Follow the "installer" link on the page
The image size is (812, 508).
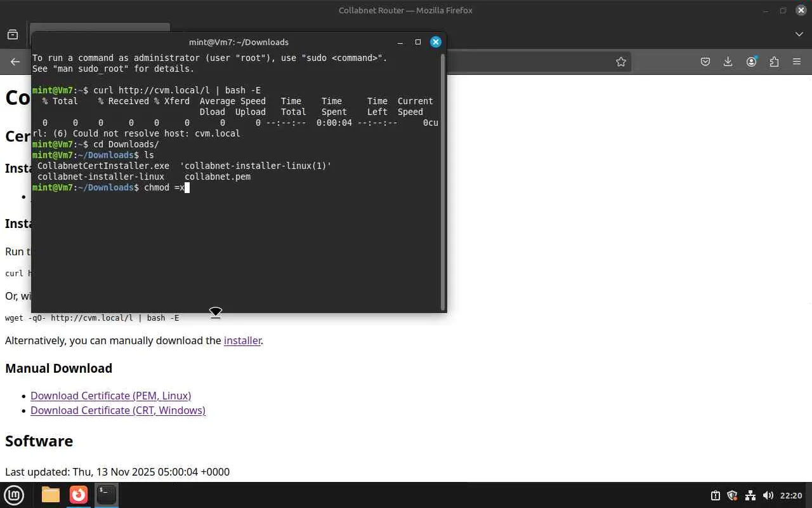(x=242, y=340)
